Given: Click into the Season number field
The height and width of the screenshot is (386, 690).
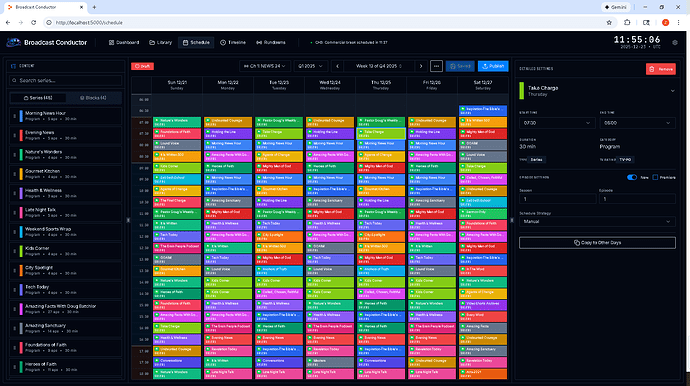Looking at the screenshot, I should click(x=557, y=199).
